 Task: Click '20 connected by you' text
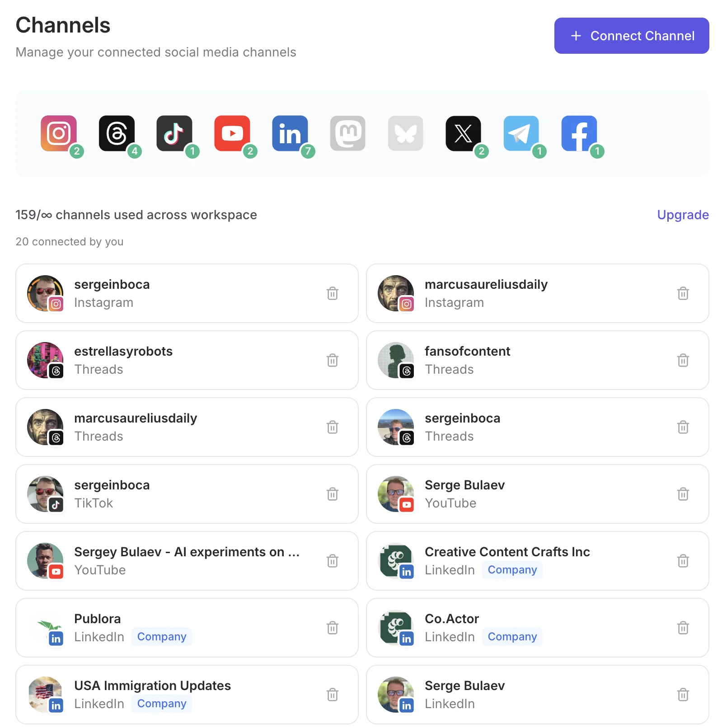click(70, 242)
